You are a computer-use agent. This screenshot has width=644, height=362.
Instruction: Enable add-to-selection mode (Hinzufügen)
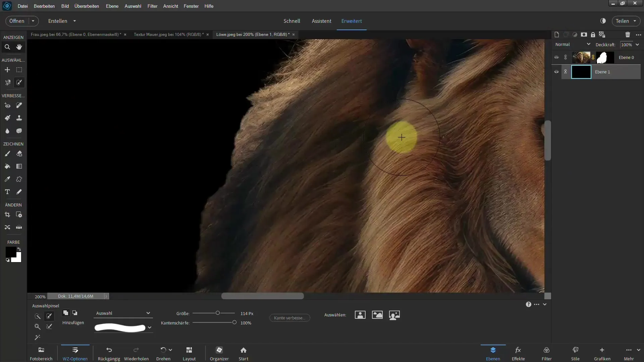(x=66, y=313)
